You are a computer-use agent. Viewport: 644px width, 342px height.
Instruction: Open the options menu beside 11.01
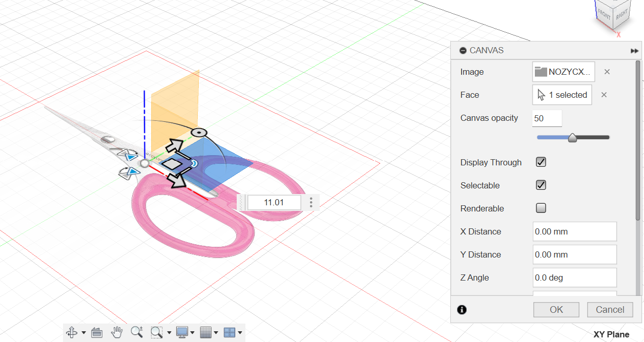pyautogui.click(x=311, y=202)
